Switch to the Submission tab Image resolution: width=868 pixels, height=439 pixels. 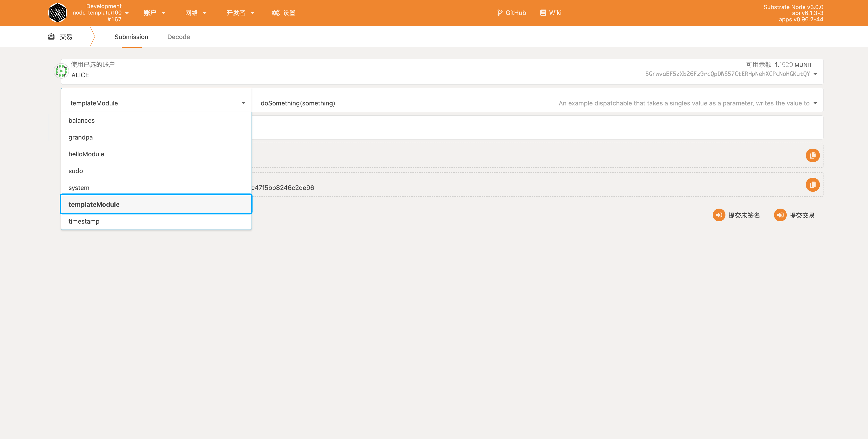click(x=131, y=37)
